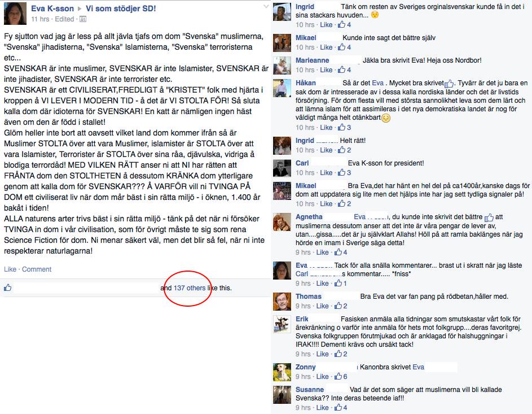This screenshot has height=414, width=532.
Task: Click thumbs-up count on Zonny's comment
Action: [341, 376]
